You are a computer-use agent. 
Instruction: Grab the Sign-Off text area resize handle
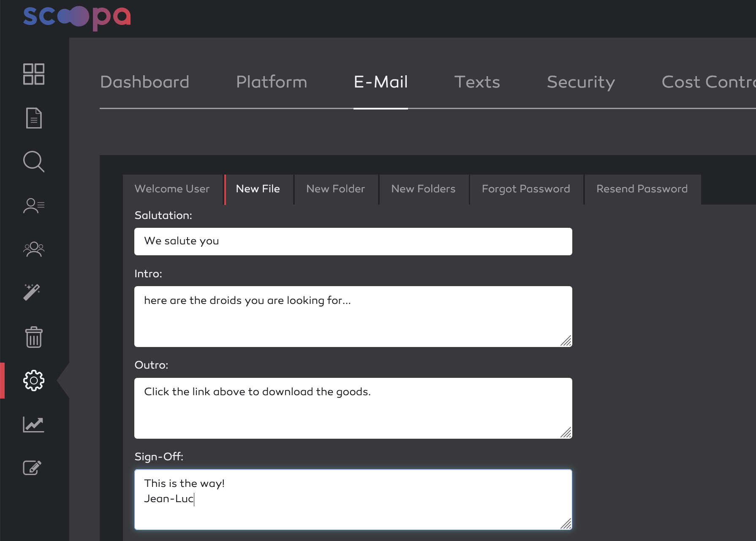[566, 524]
